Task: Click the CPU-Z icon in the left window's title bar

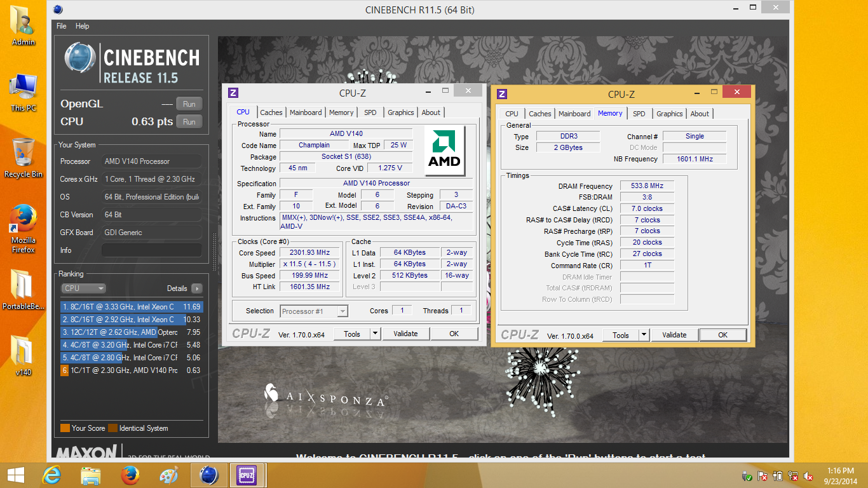Action: [x=233, y=93]
